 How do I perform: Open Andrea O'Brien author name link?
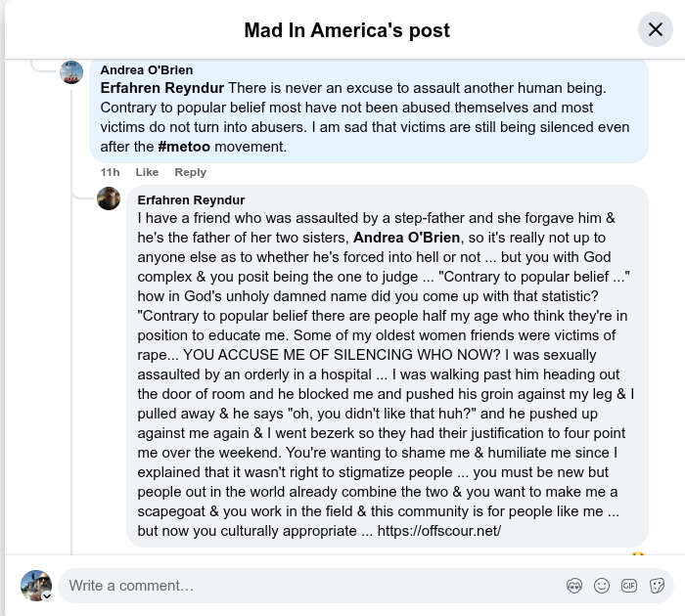pos(147,69)
